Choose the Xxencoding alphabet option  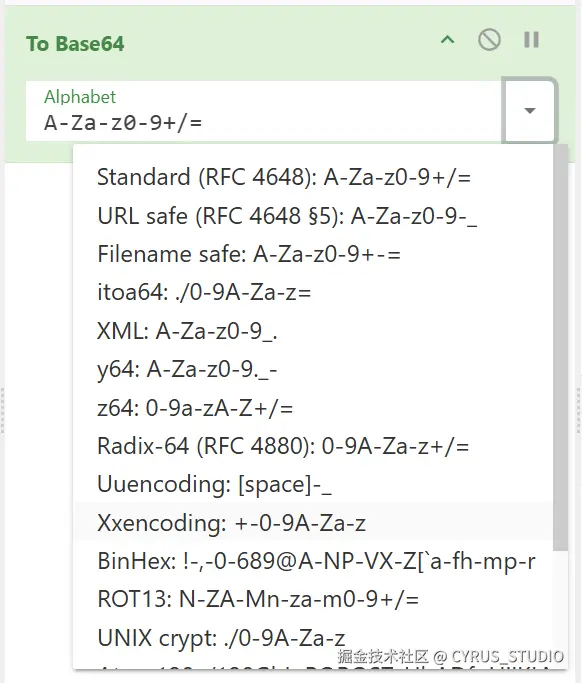coord(313,523)
